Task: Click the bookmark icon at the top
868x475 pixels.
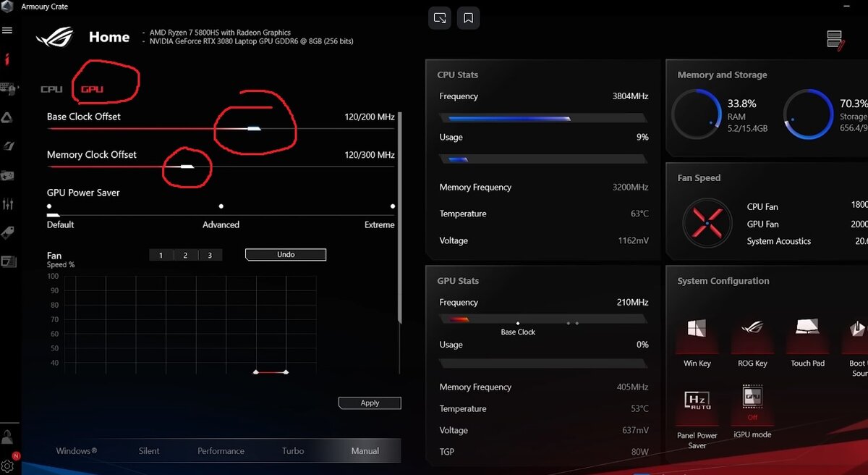Action: [x=468, y=18]
